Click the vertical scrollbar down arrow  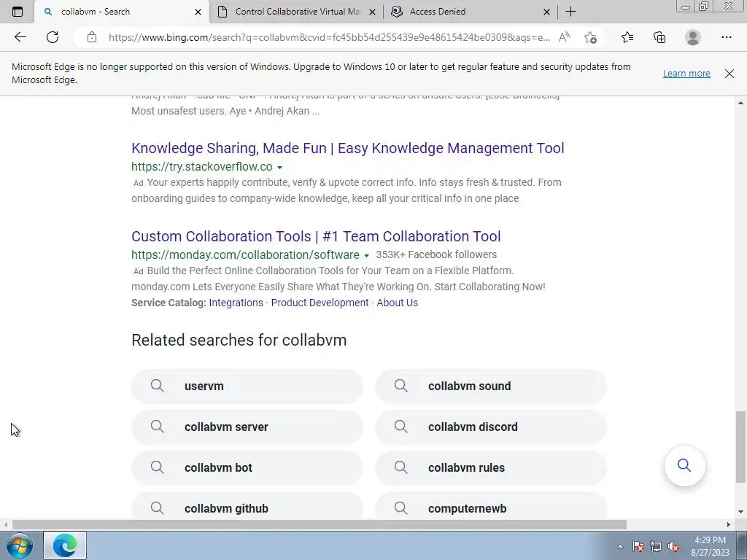click(x=740, y=513)
